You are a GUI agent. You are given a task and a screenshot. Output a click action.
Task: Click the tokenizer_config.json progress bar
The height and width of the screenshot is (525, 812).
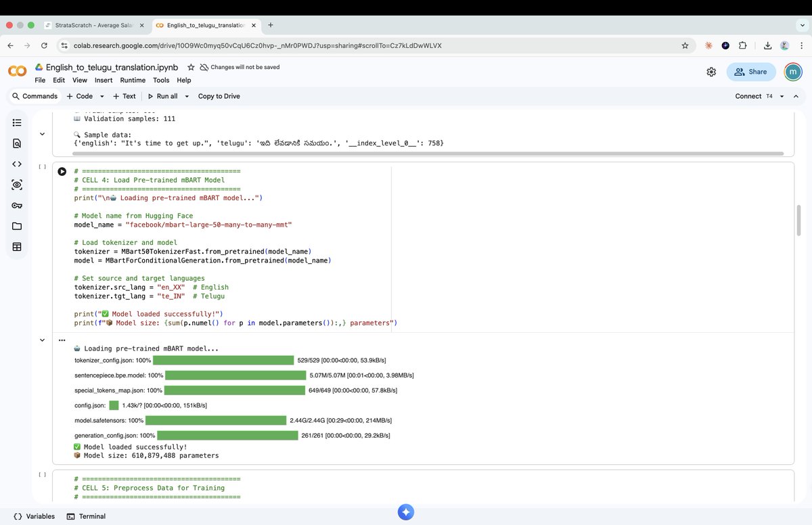[223, 361]
